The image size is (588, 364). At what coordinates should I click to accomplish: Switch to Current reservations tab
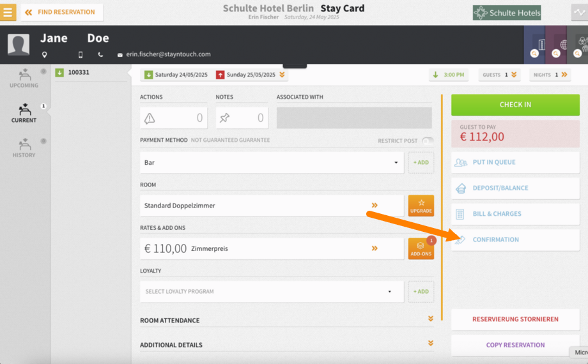pos(24,113)
